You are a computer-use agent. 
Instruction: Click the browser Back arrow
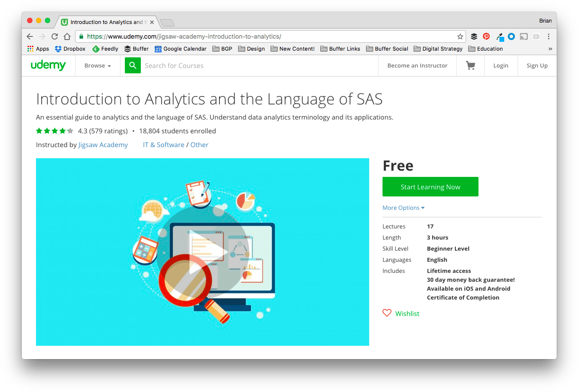[x=30, y=36]
